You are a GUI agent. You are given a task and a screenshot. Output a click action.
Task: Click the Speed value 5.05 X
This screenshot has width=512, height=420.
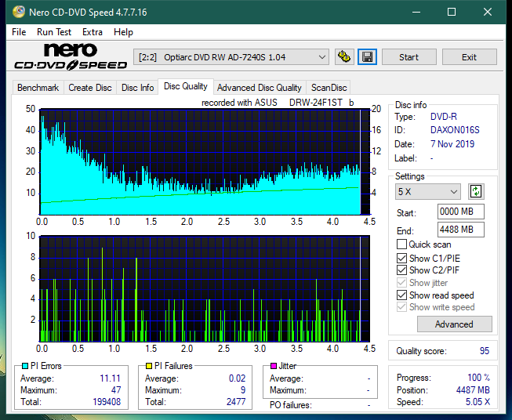478,402
